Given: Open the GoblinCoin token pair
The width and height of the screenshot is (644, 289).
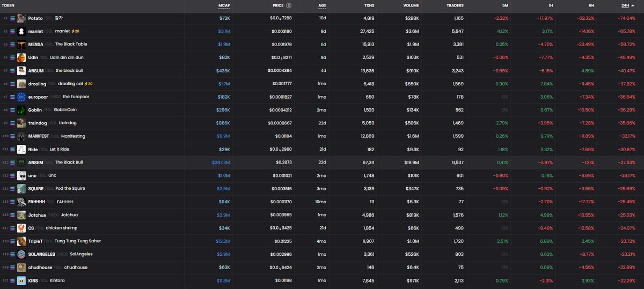Looking at the screenshot, I should point(322,110).
